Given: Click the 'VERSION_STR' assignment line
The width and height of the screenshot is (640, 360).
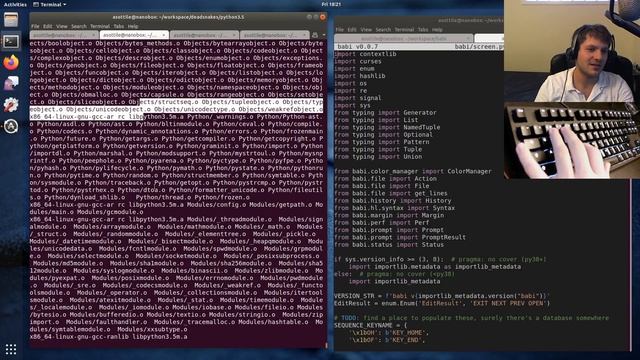Looking at the screenshot, I should (x=442, y=296).
